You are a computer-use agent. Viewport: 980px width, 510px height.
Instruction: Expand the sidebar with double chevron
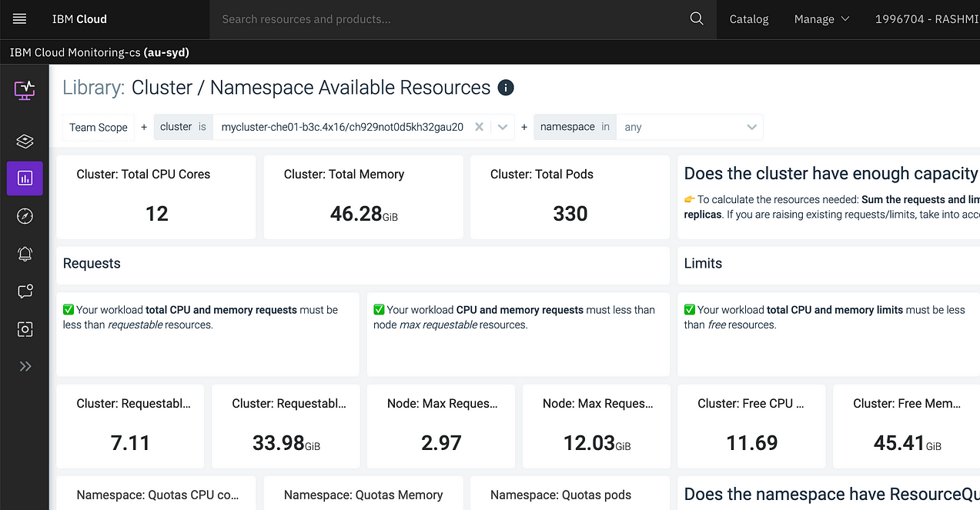[x=25, y=366]
